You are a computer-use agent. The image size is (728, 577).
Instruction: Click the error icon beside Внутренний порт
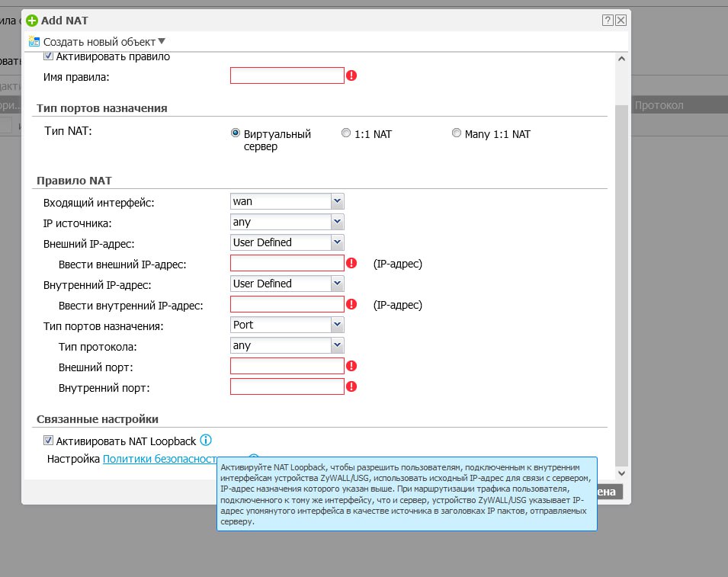tap(351, 386)
